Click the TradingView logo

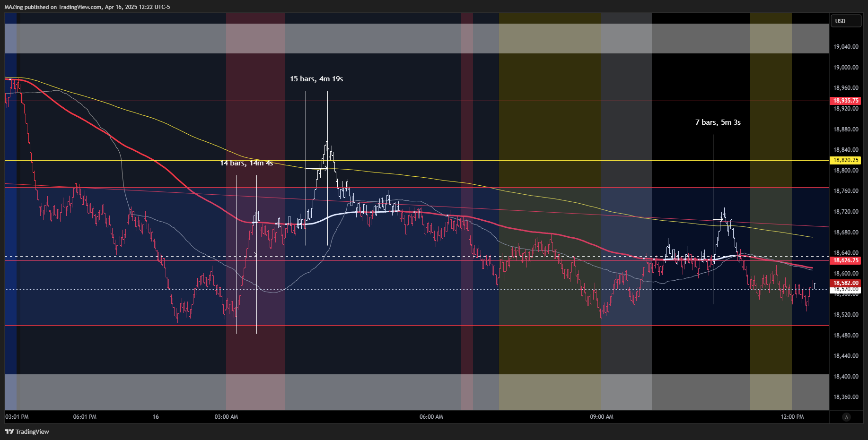click(x=27, y=431)
